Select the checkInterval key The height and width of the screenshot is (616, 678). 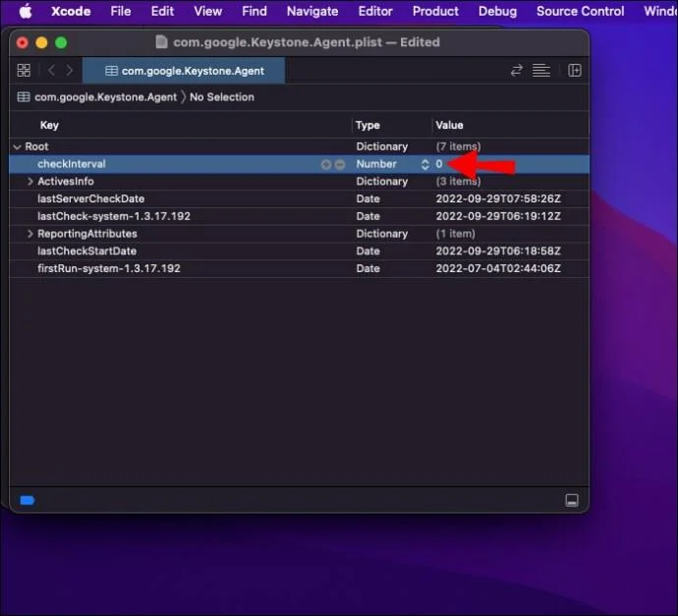click(x=72, y=164)
